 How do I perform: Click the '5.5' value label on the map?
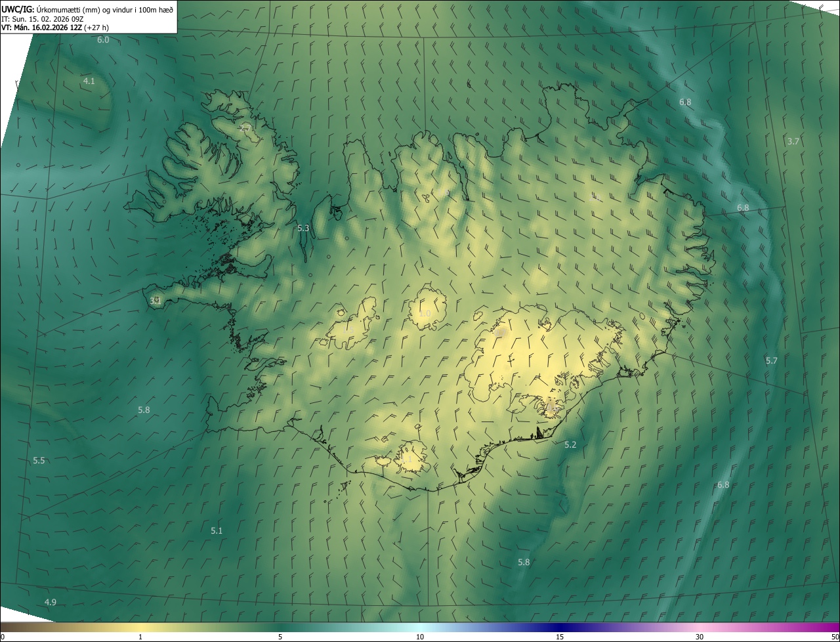(x=39, y=461)
